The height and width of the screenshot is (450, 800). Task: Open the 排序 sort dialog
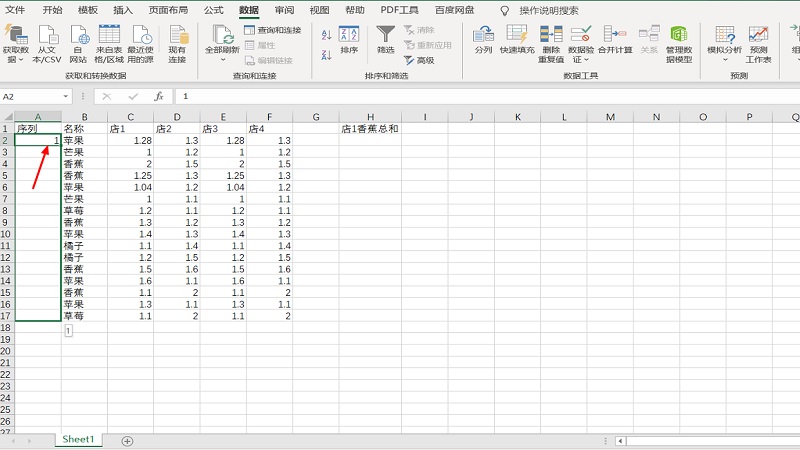(x=349, y=38)
